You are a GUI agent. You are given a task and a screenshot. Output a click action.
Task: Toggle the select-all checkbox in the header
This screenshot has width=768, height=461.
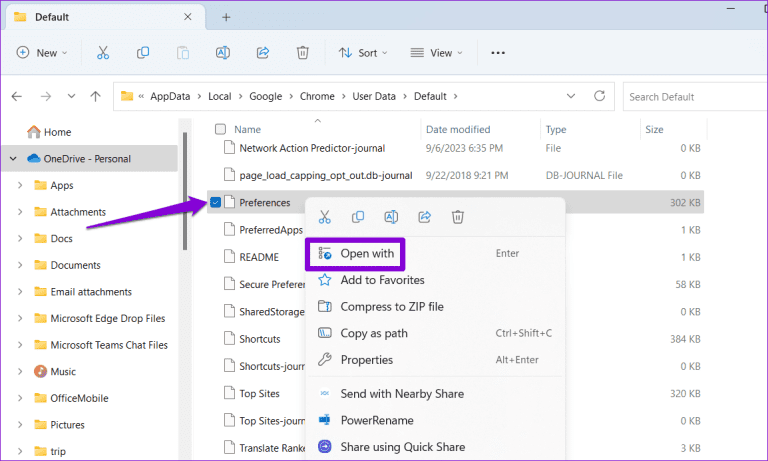coord(220,129)
